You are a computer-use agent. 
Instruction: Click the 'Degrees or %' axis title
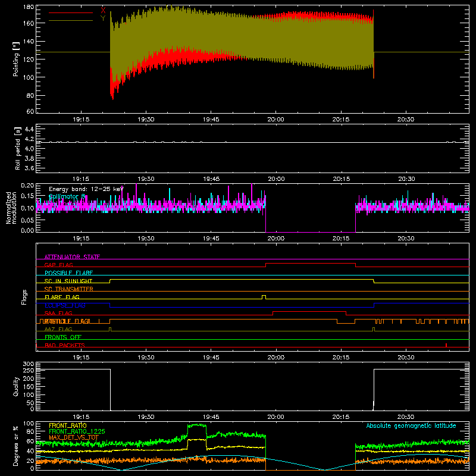(x=16, y=446)
